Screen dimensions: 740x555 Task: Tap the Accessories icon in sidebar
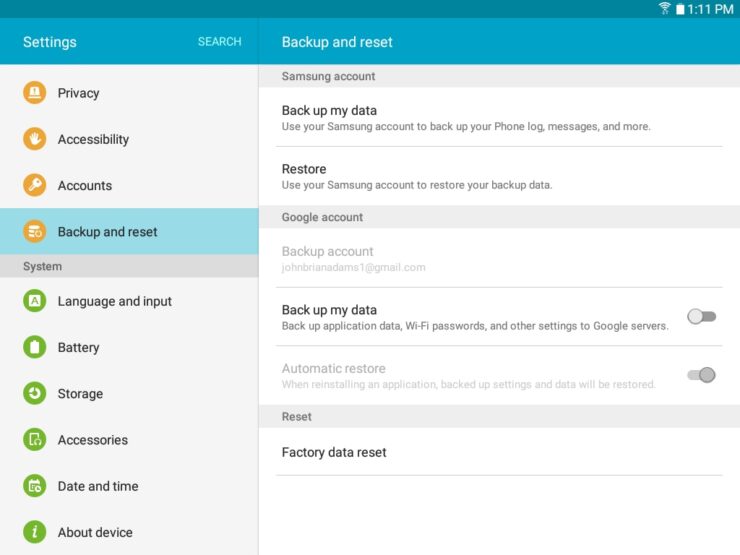click(34, 439)
